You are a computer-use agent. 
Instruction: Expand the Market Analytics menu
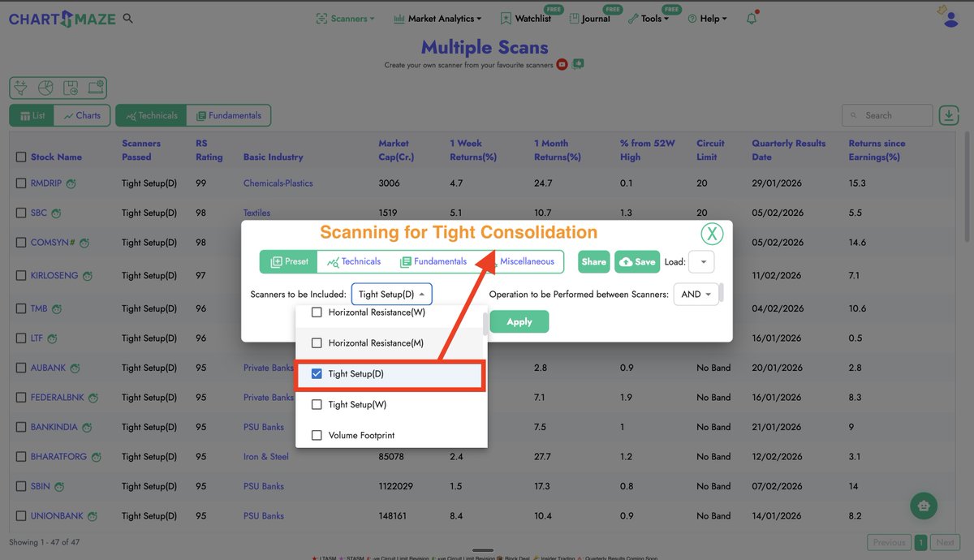click(x=437, y=19)
